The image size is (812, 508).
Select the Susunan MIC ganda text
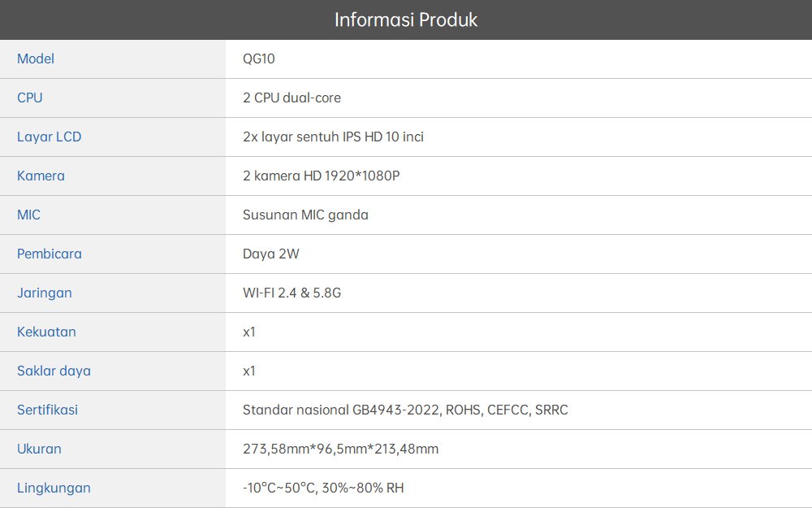(x=305, y=215)
